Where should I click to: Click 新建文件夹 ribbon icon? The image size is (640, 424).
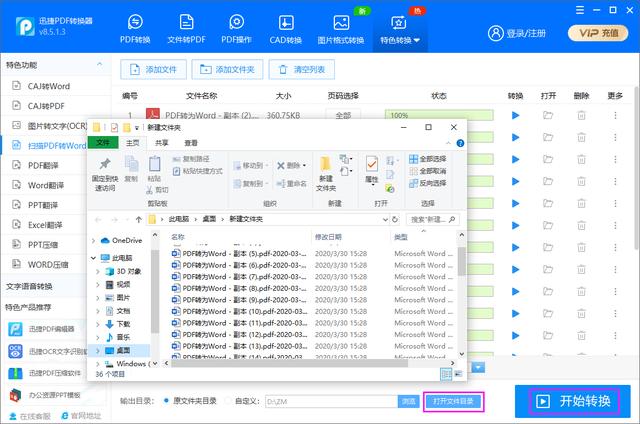(x=326, y=174)
